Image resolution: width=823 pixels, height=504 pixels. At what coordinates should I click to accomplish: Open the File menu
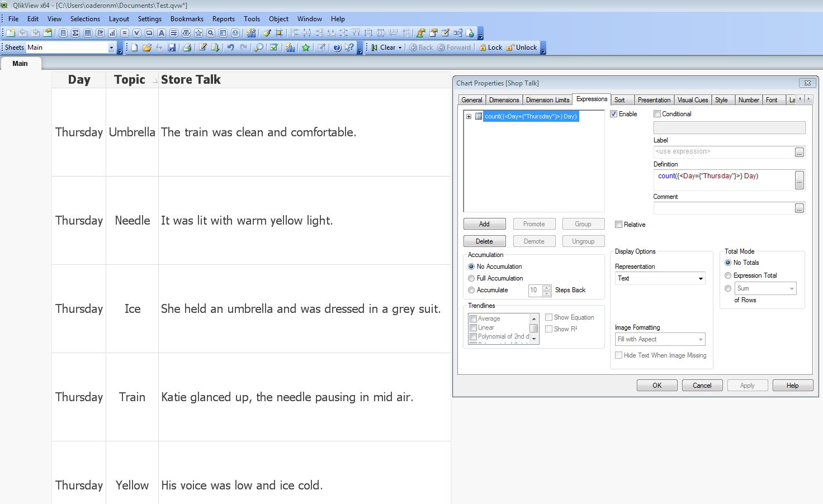(x=13, y=18)
